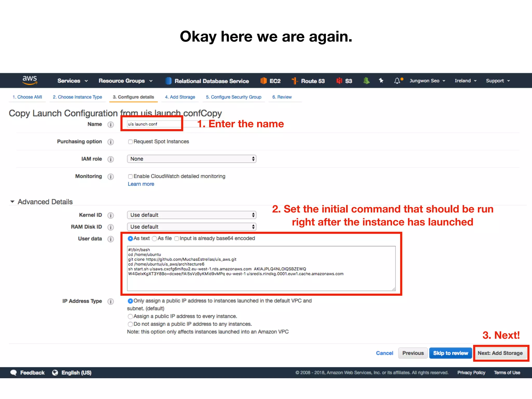This screenshot has width=532, height=399.
Task: Open the Route 53 shortcut icon
Action: click(294, 81)
